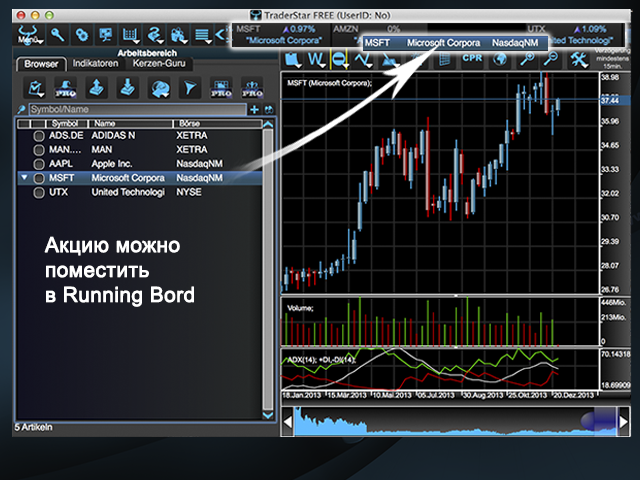
Task: Switch to the Browser tab
Action: click(x=41, y=64)
